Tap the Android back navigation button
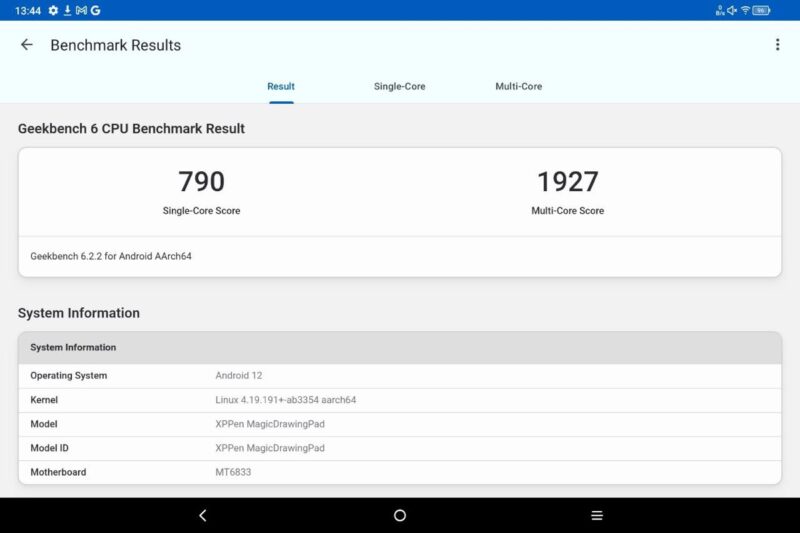Screen dimensions: 800x533 [203, 516]
